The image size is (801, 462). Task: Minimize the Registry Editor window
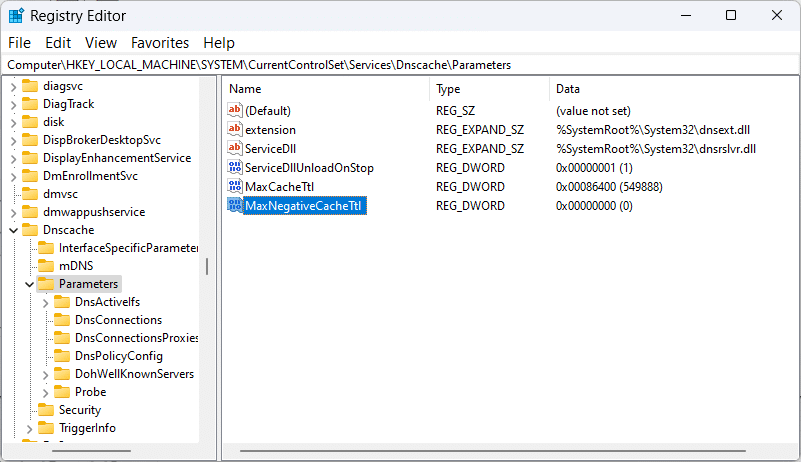pos(686,15)
